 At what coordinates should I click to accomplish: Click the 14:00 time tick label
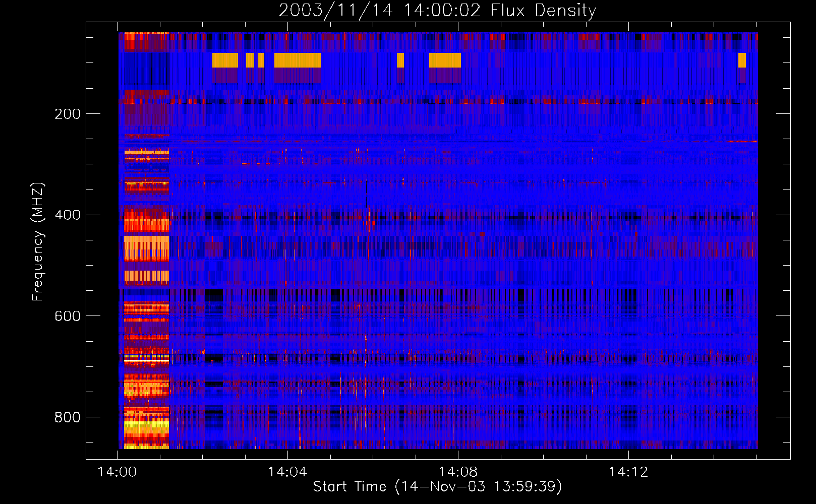pos(117,472)
